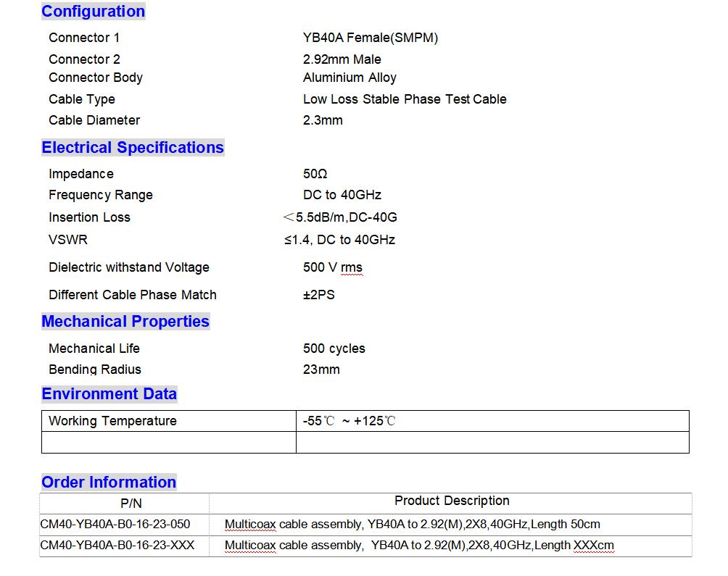Select the '±2PS' phase match value

coord(319,295)
